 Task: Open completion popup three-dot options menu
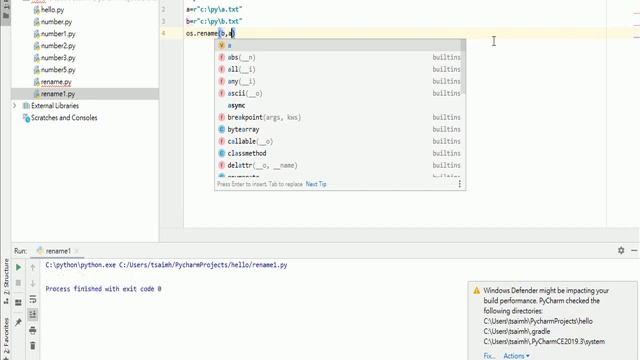click(459, 184)
